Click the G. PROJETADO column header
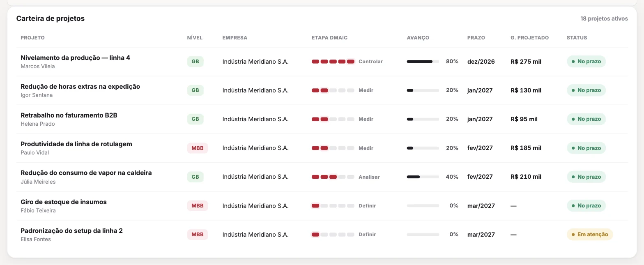Image resolution: width=644 pixels, height=265 pixels. pyautogui.click(x=529, y=38)
